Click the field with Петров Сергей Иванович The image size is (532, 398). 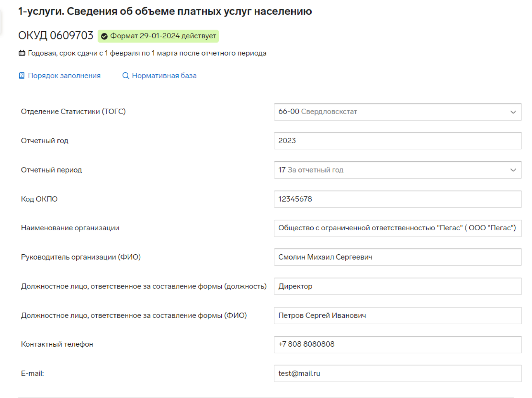click(398, 315)
